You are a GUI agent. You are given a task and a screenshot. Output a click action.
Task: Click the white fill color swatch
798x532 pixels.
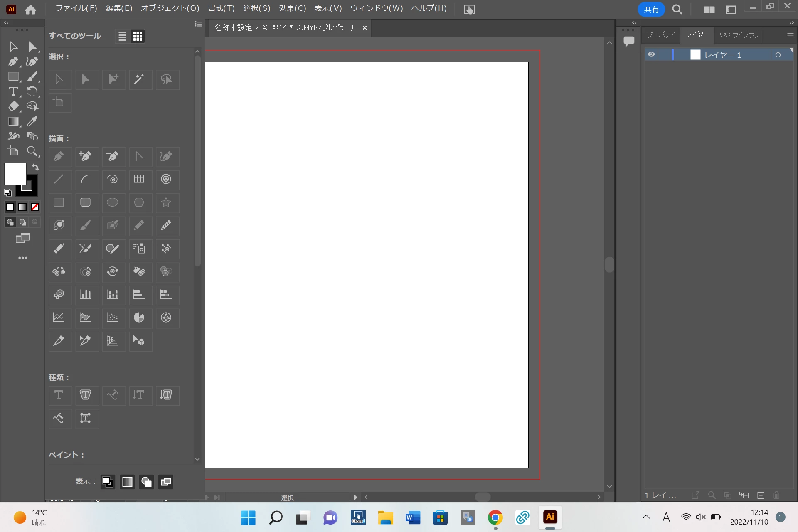pos(15,174)
